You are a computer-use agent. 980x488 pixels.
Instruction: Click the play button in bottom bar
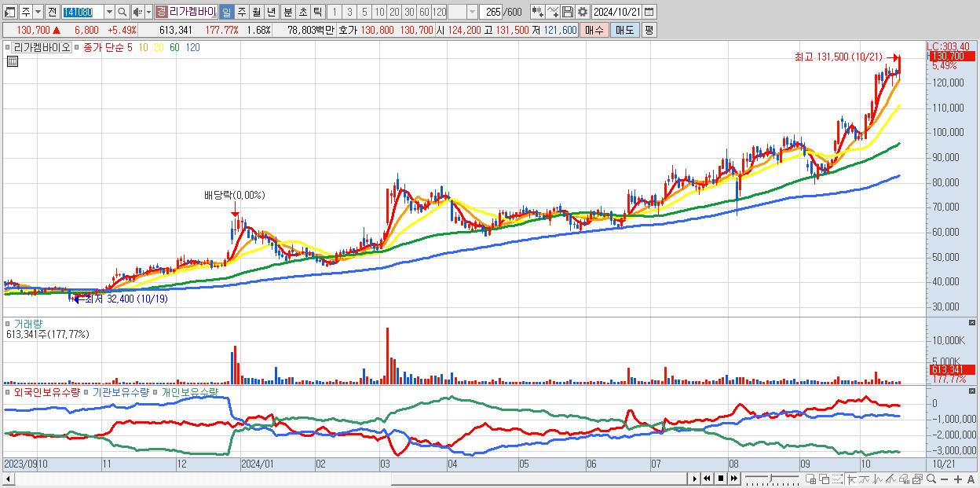coord(695,479)
